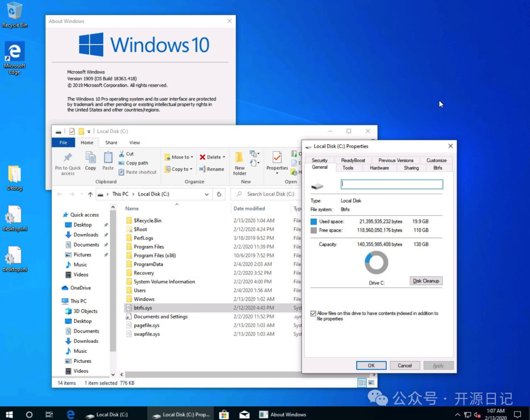Open the Btrfs tab in Properties

pos(437,167)
